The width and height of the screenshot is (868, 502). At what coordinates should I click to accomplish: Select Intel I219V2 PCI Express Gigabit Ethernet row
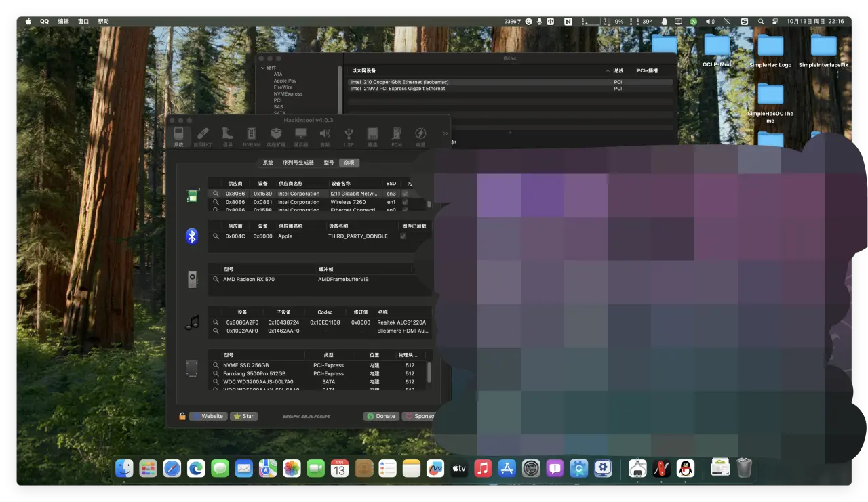tap(511, 89)
